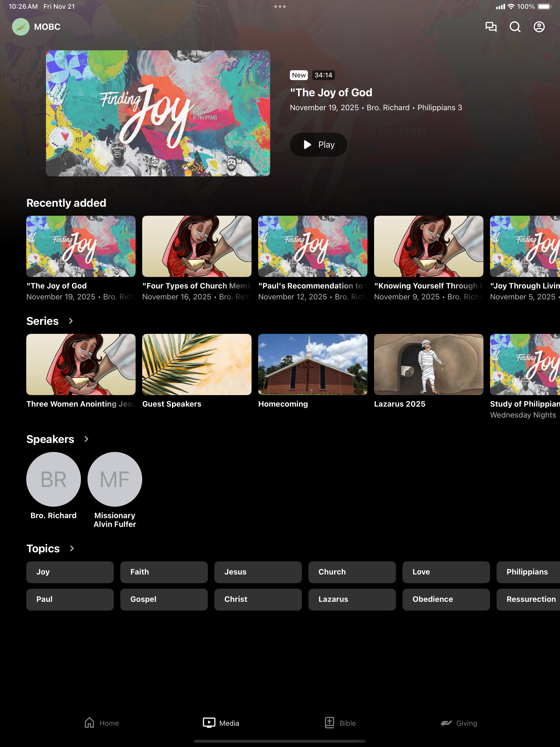Select speaker Bro. Richard avatar
The width and height of the screenshot is (560, 747).
(53, 479)
